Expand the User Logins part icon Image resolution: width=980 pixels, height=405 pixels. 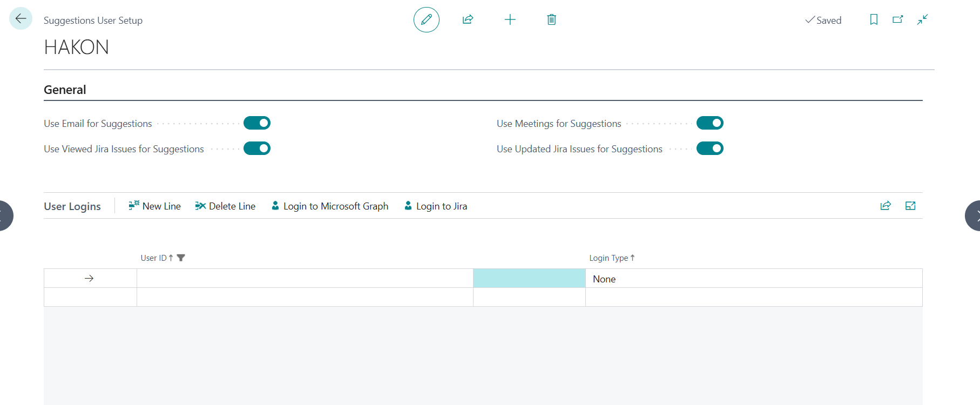910,206
